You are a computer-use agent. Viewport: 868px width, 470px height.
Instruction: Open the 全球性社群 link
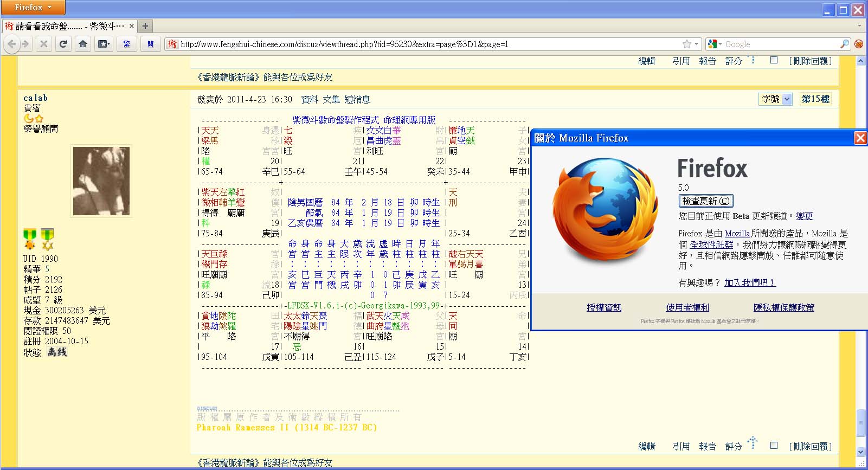(x=711, y=244)
